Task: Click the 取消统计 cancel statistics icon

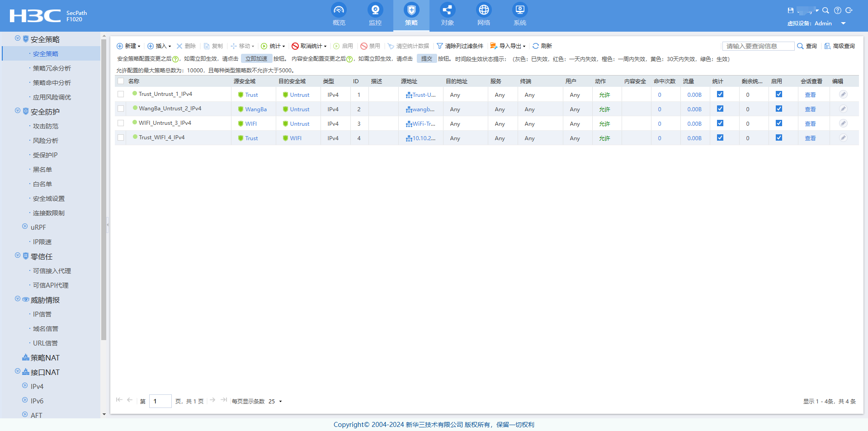Action: coord(295,46)
